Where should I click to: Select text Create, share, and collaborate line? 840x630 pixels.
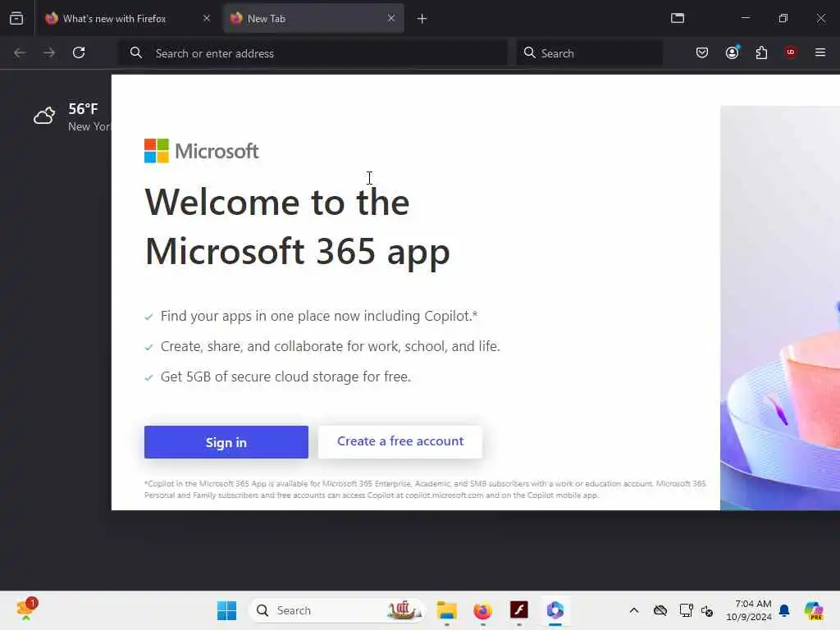[x=330, y=347]
